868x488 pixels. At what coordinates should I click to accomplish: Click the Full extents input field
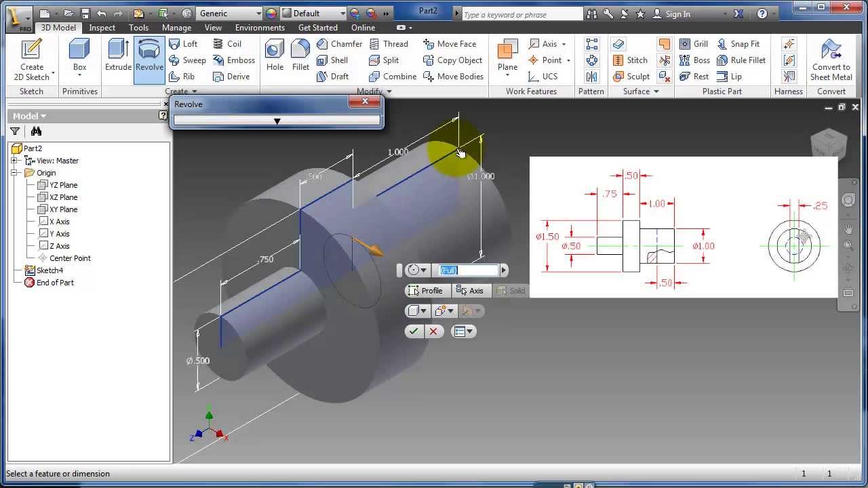(x=468, y=270)
